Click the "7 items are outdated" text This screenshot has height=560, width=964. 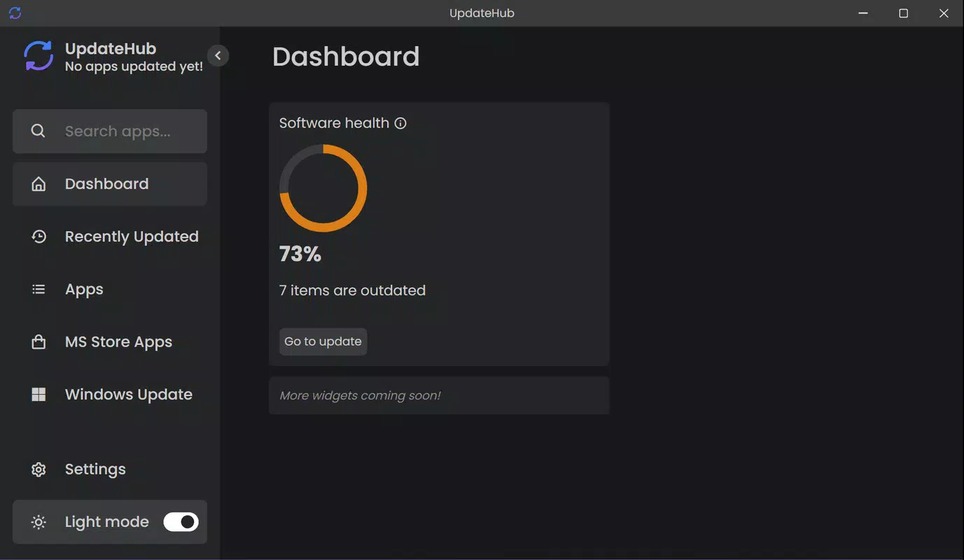point(352,290)
